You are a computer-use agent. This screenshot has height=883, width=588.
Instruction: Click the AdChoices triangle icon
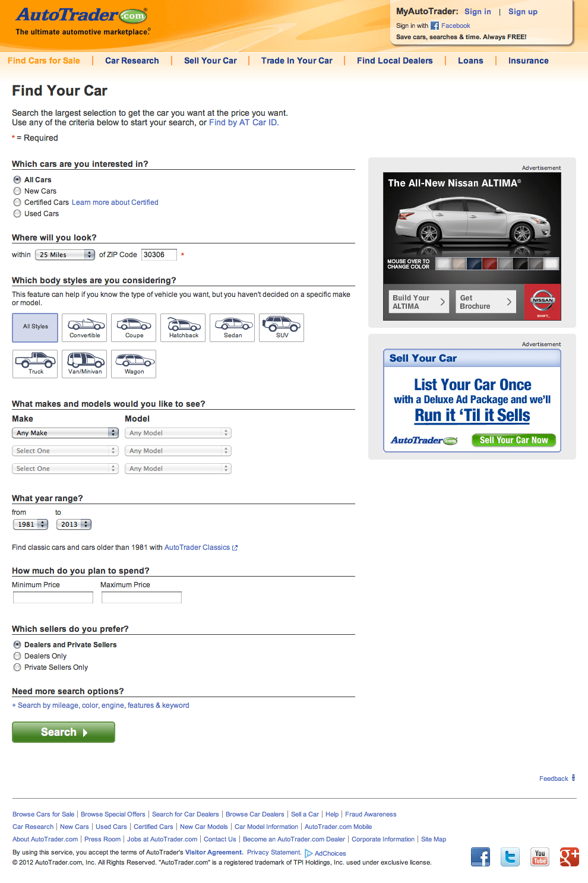pyautogui.click(x=309, y=853)
